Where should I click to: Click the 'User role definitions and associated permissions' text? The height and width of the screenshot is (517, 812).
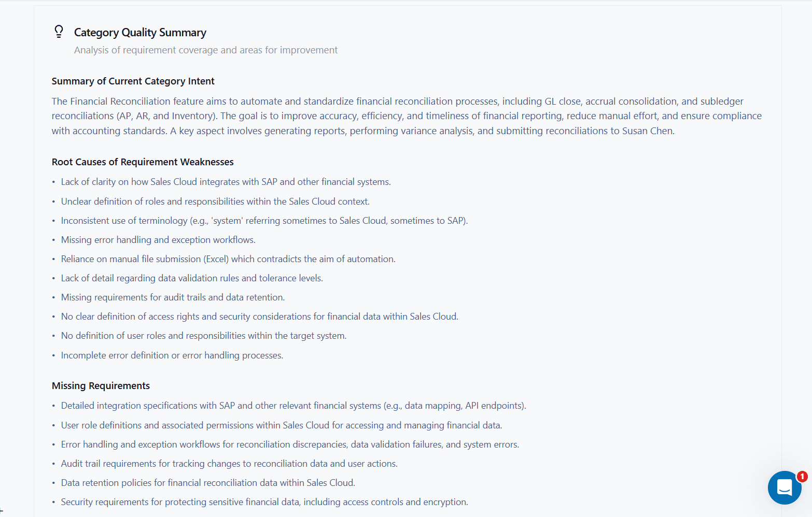[x=282, y=425]
